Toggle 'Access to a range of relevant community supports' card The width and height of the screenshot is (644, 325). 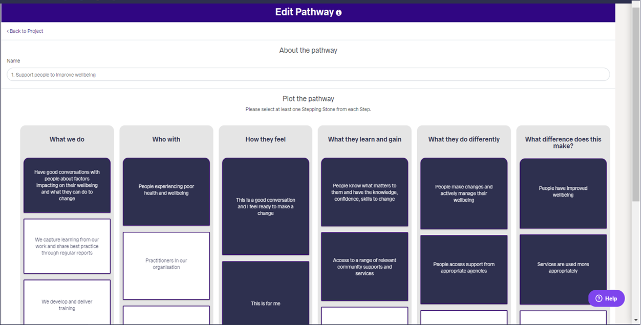pos(364,267)
